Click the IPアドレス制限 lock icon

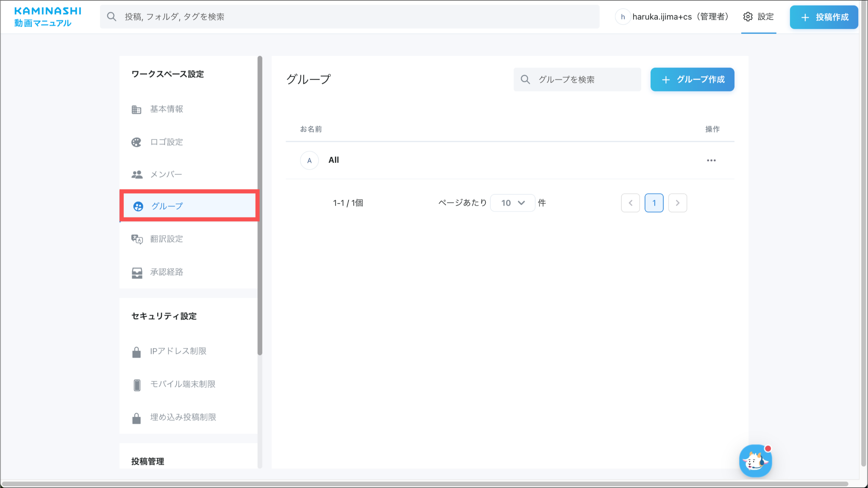click(136, 352)
